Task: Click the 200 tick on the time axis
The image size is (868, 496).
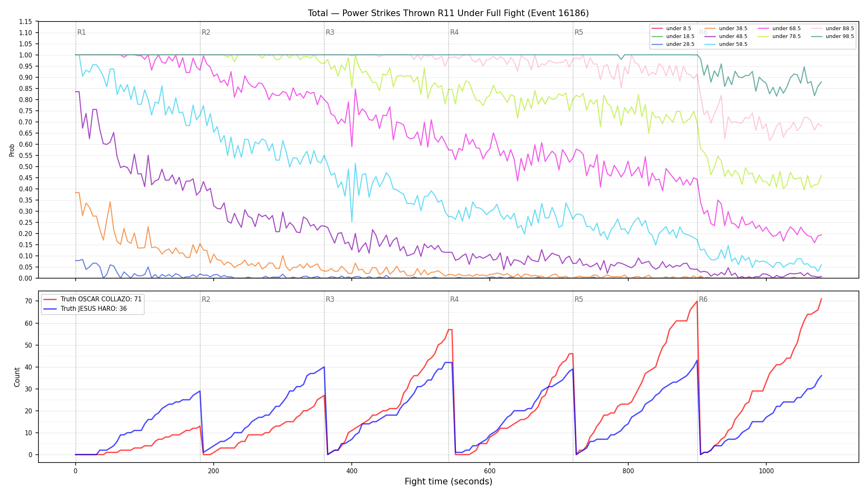Action: click(x=213, y=471)
